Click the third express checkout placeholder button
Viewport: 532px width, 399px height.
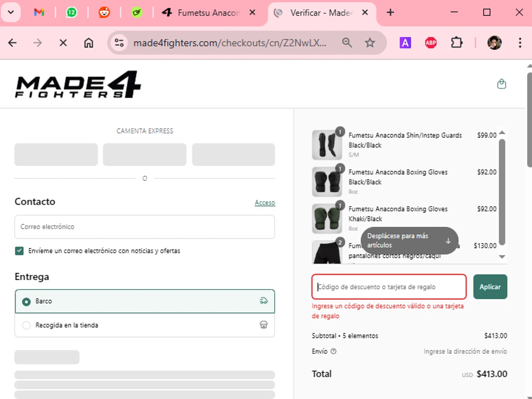coord(233,154)
